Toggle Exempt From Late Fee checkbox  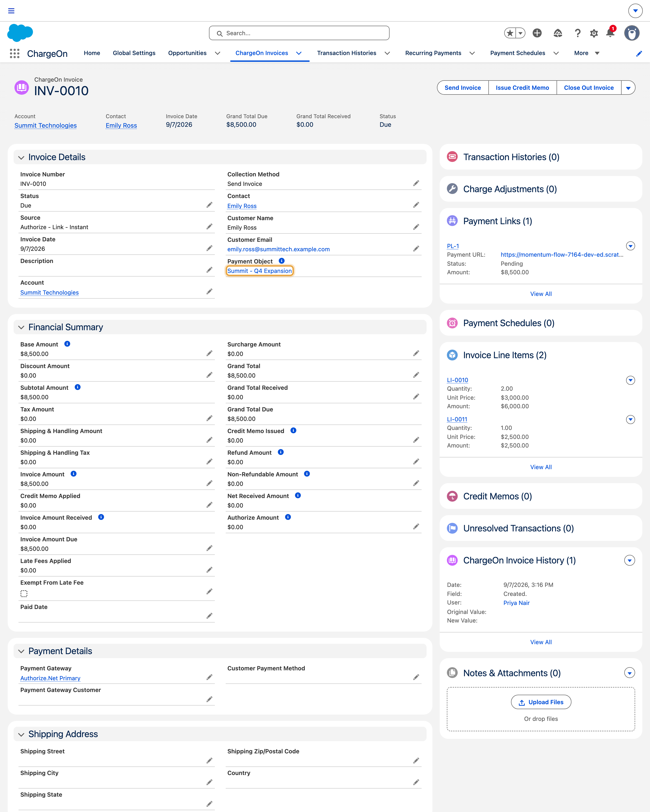click(24, 594)
